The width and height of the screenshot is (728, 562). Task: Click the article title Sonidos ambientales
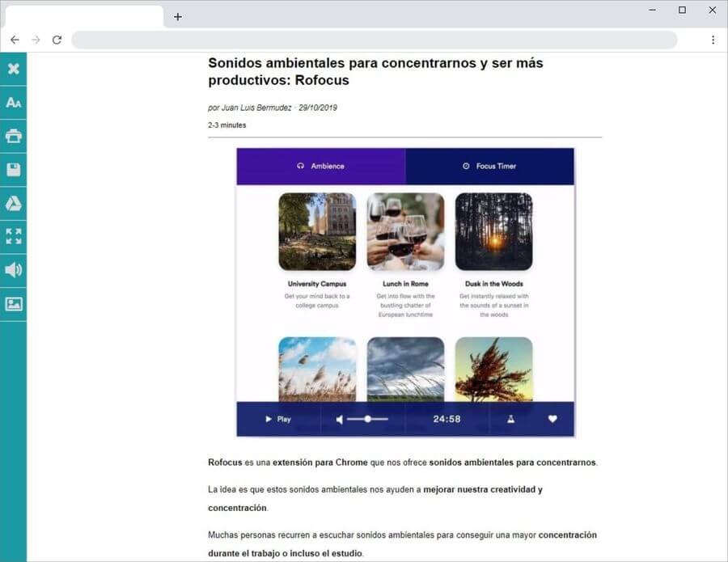click(375, 71)
